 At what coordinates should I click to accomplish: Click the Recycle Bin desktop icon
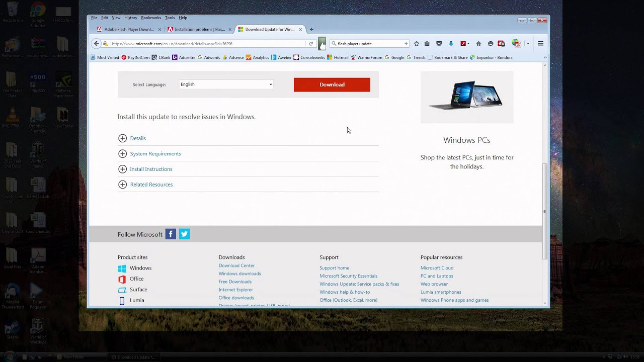pos(12,12)
